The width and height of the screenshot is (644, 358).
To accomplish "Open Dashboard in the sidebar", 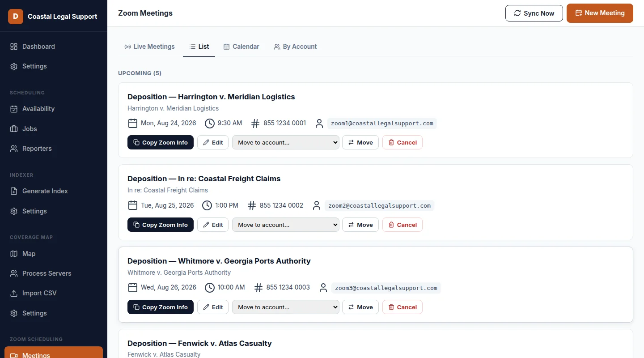I will (x=54, y=47).
